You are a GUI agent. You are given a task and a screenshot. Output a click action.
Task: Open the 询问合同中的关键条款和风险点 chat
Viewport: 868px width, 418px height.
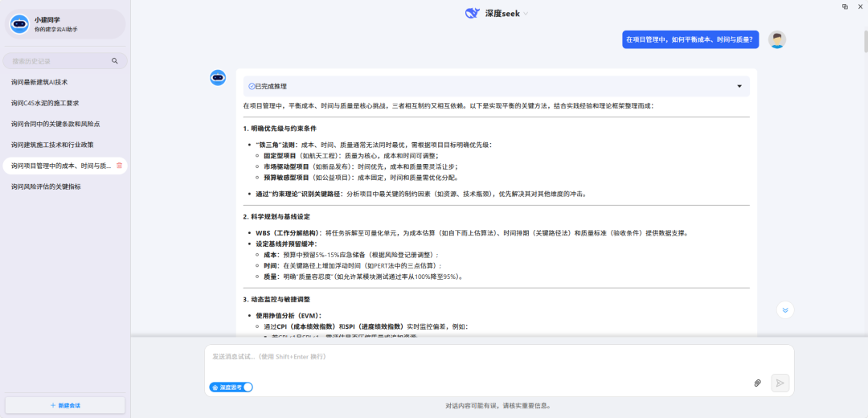[55, 124]
